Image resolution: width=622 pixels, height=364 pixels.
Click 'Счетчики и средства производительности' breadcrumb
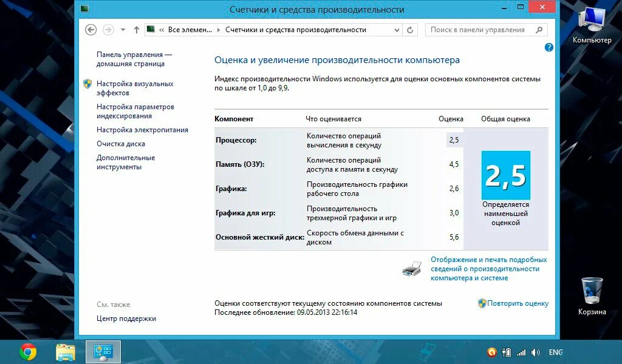[x=296, y=30]
